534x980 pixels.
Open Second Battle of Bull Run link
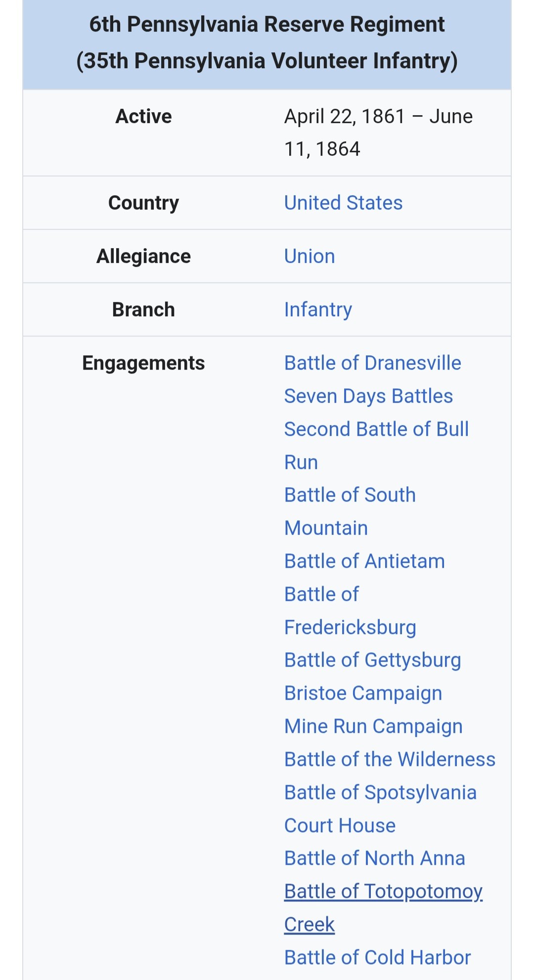coord(376,429)
